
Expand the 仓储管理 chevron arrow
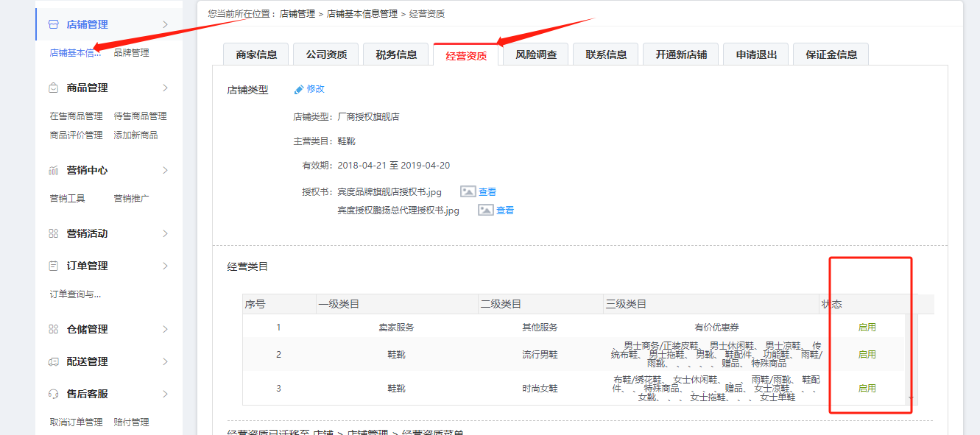point(165,329)
